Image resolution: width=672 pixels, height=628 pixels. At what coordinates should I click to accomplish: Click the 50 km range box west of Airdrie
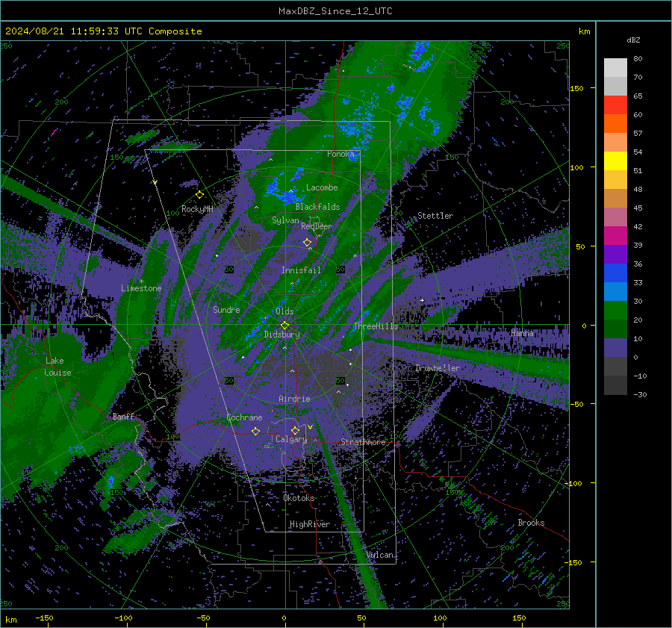click(x=229, y=381)
